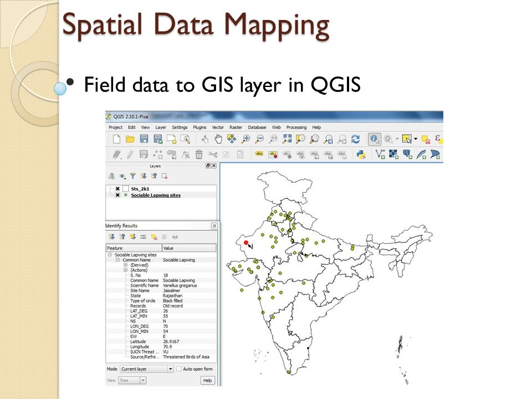Click the Add Vector Layer icon
Screen dimensions: 532x399
pos(380,155)
